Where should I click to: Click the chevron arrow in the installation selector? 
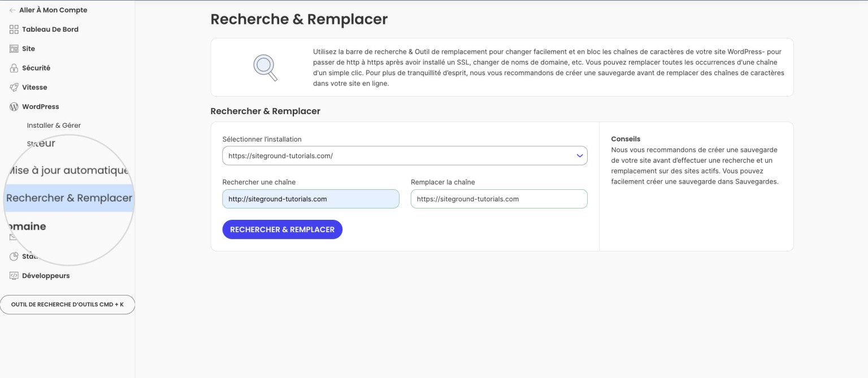click(x=579, y=156)
